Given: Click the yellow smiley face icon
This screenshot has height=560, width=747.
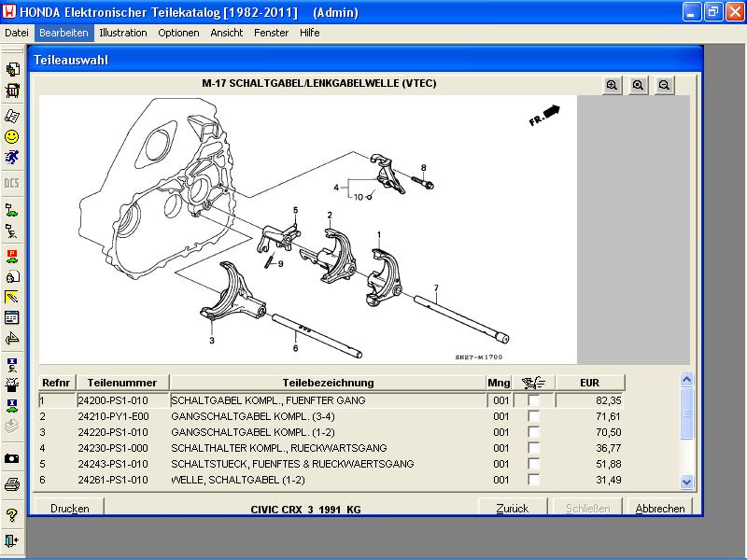Looking at the screenshot, I should pyautogui.click(x=12, y=137).
